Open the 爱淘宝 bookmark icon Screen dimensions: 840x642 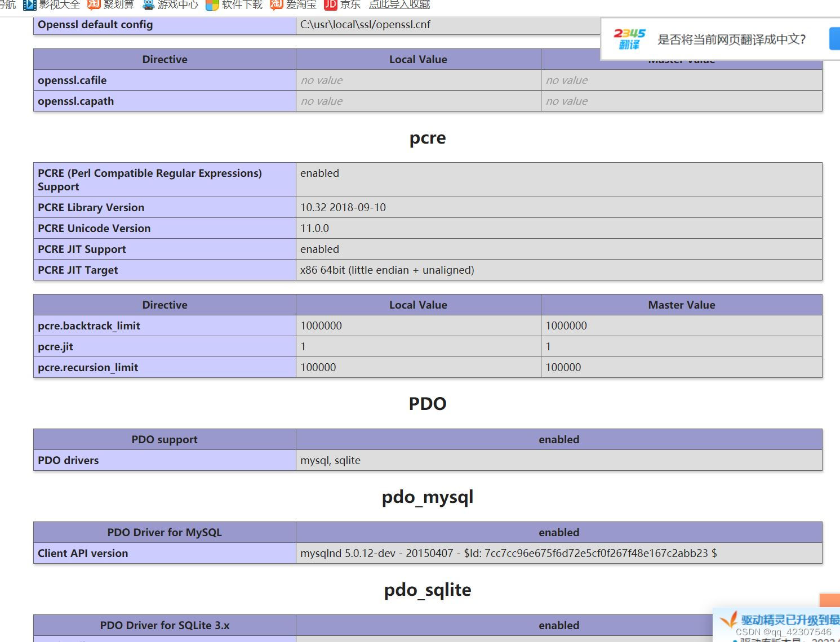[x=275, y=5]
